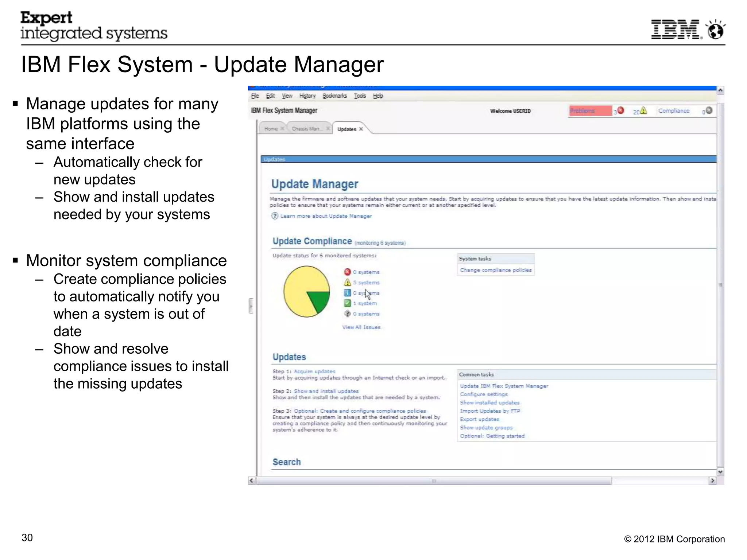Open Show update groups link
The width and height of the screenshot is (747, 560).
point(486,428)
